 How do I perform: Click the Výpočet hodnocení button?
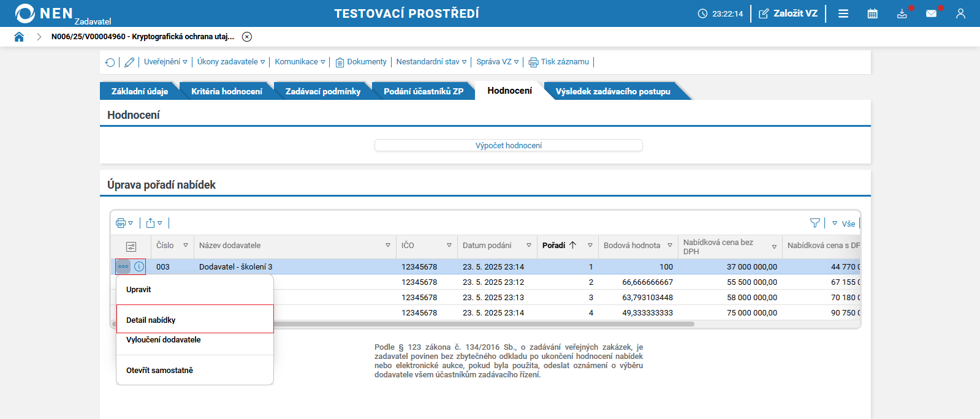tap(509, 145)
